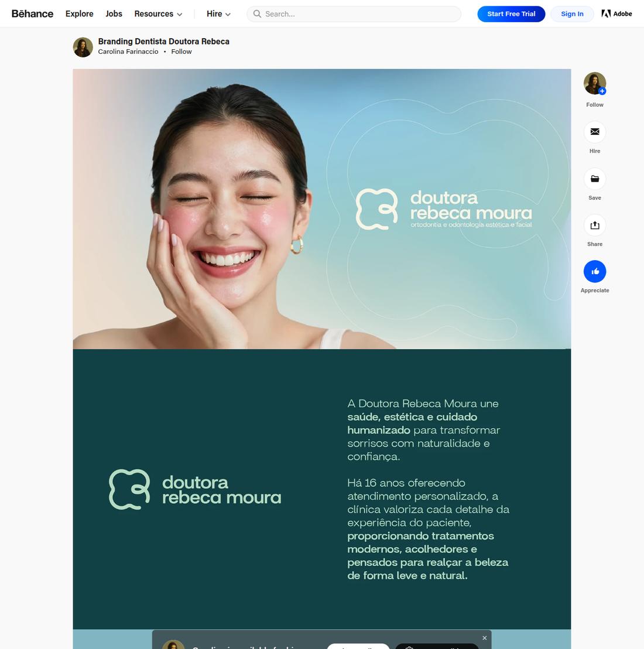Screen dimensions: 644x649
Task: Expand the Hire dropdown in navigation
Action: pyautogui.click(x=218, y=13)
